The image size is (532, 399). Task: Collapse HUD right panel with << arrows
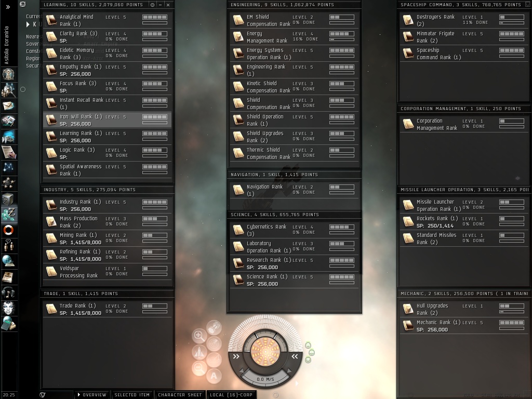(295, 356)
